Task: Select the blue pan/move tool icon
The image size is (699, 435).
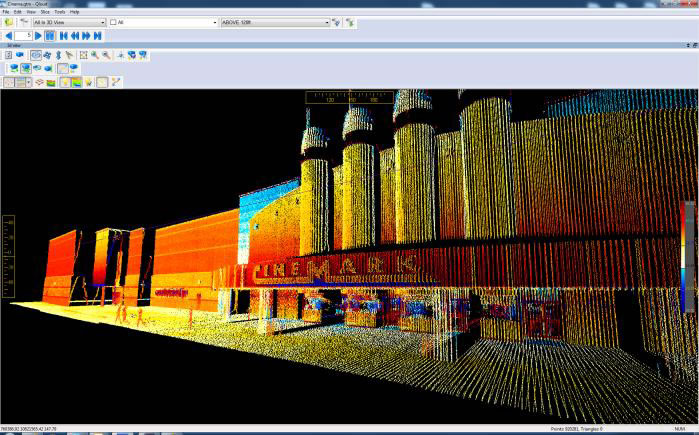Action: click(x=47, y=55)
